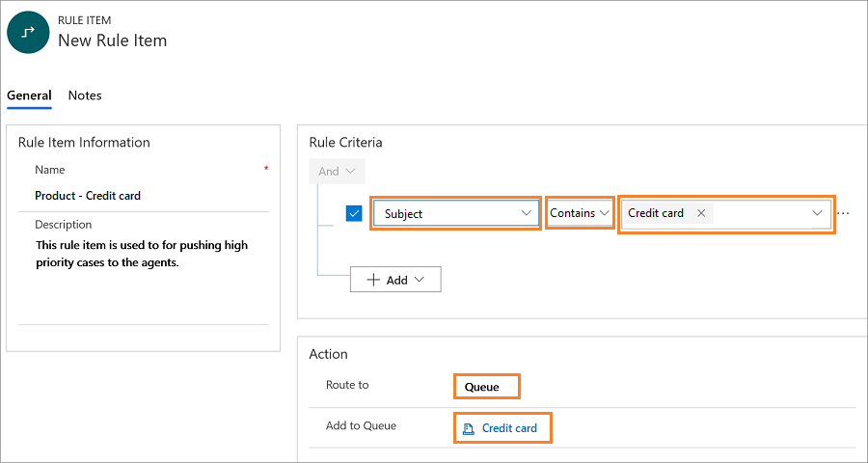Switch to the Notes tab
This screenshot has width=868, height=463.
click(85, 95)
